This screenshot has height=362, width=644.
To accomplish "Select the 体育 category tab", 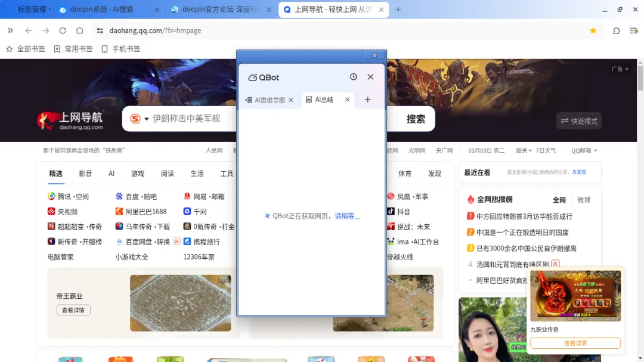I will pyautogui.click(x=404, y=174).
